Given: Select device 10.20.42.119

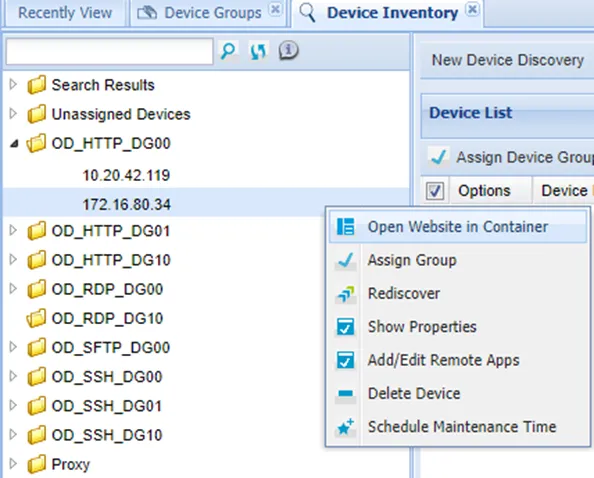Looking at the screenshot, I should (x=127, y=175).
